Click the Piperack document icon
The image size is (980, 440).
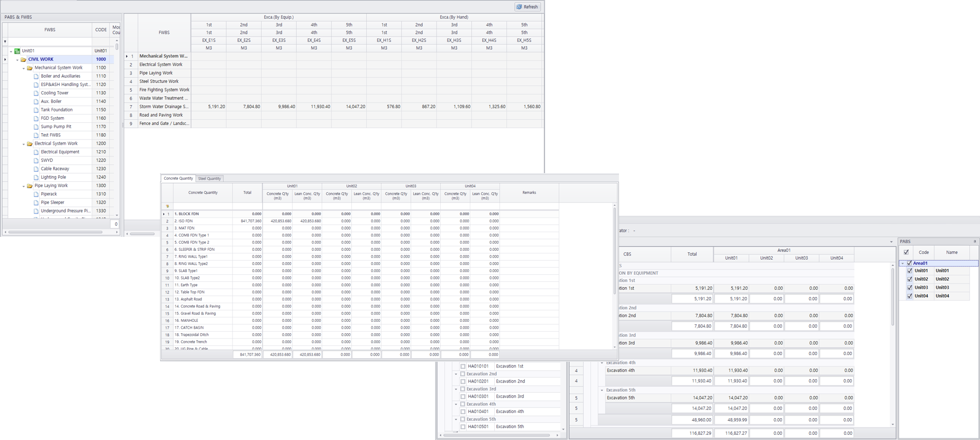tap(36, 194)
